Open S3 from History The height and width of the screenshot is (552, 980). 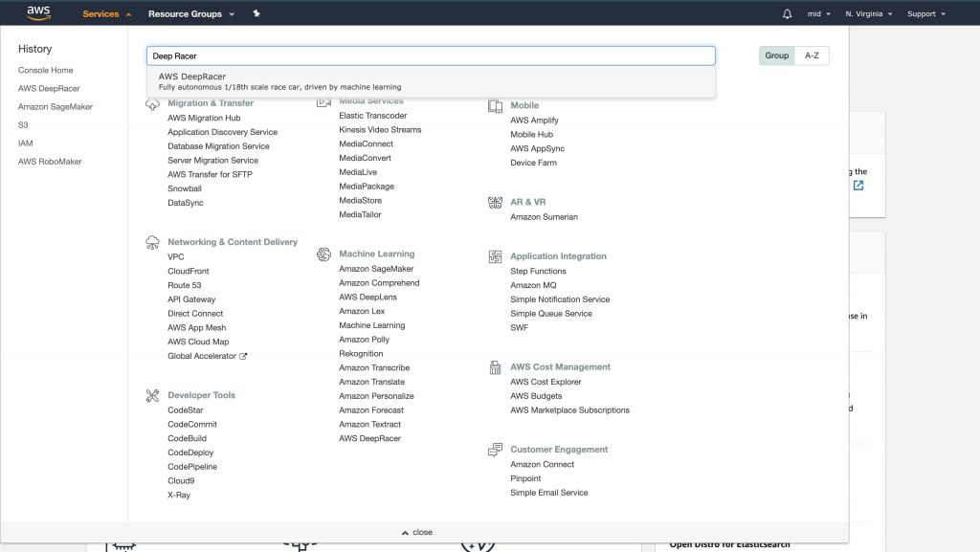coord(23,125)
